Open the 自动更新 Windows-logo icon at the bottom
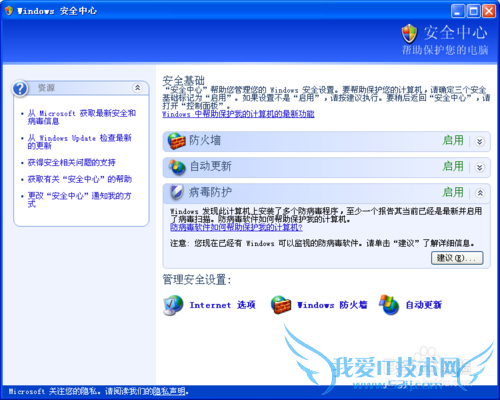The width and height of the screenshot is (500, 400). pyautogui.click(x=389, y=305)
